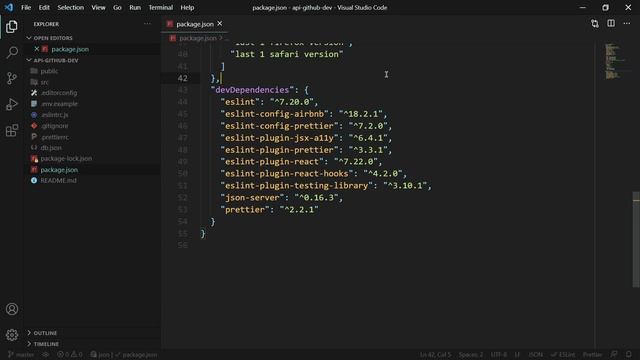The height and width of the screenshot is (360, 640).
Task: Click errors and warnings count in status bar
Action: [69, 355]
